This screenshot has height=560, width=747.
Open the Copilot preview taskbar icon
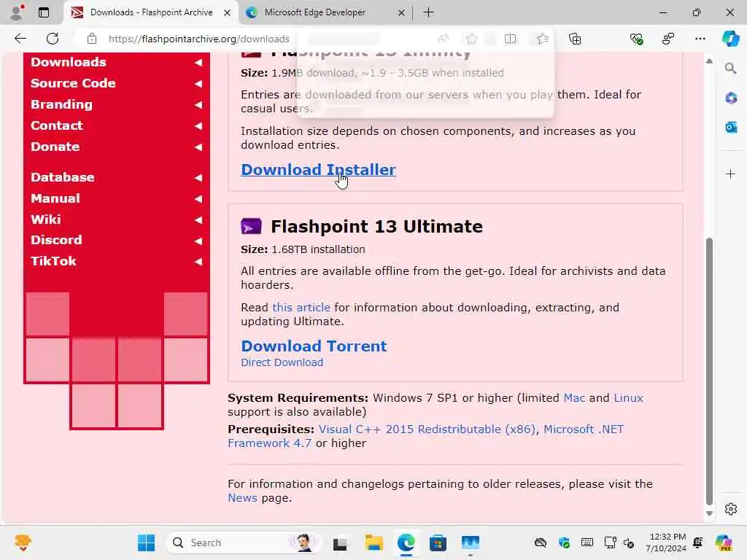click(x=724, y=542)
